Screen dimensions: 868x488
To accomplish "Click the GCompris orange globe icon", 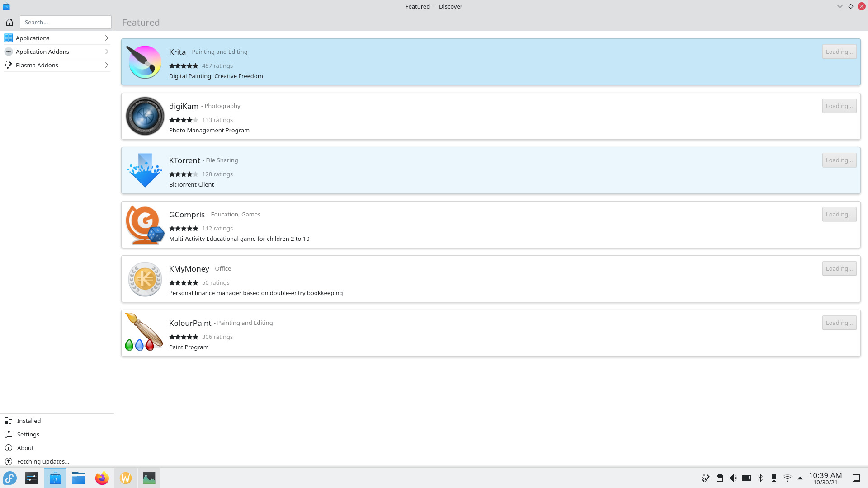I will (145, 225).
